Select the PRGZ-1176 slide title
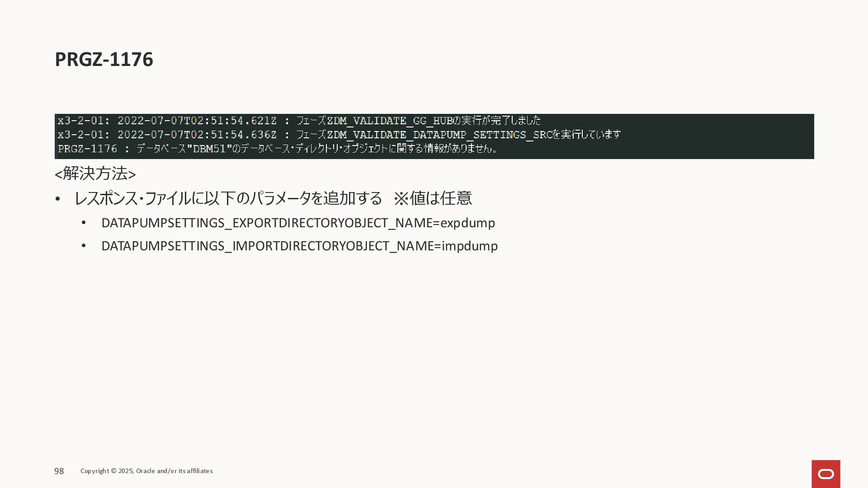This screenshot has width=868, height=488. (x=104, y=59)
